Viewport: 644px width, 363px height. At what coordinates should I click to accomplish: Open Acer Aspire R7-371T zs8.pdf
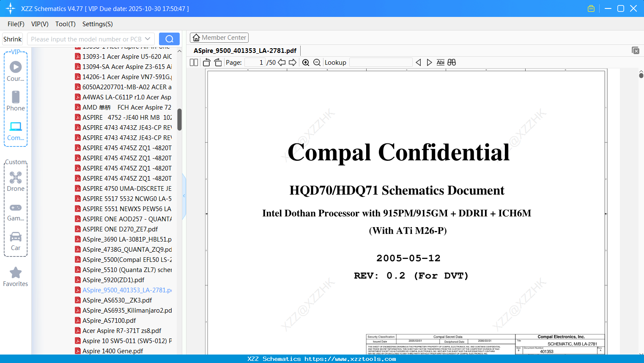(118, 331)
